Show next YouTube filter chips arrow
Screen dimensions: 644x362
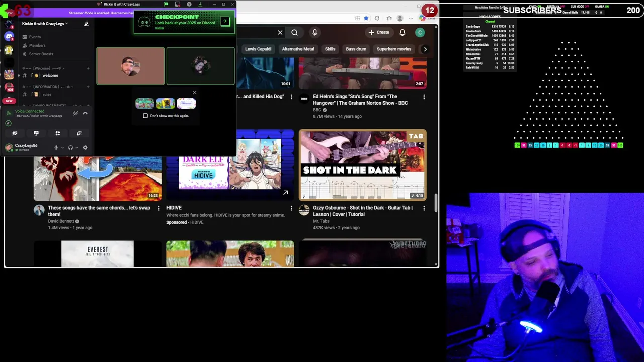(425, 49)
